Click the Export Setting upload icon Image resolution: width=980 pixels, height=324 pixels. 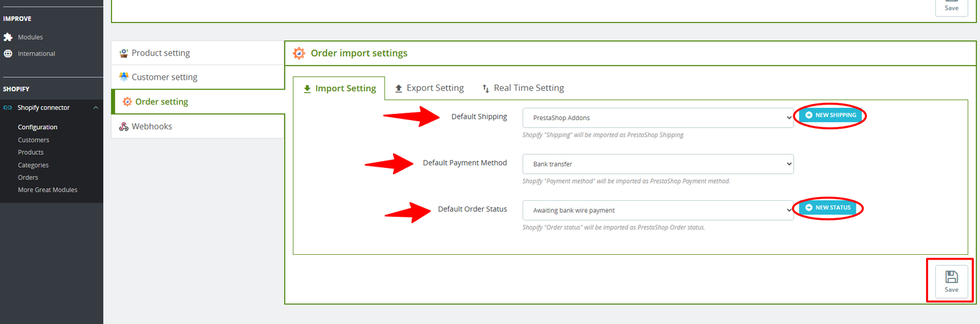tap(399, 89)
